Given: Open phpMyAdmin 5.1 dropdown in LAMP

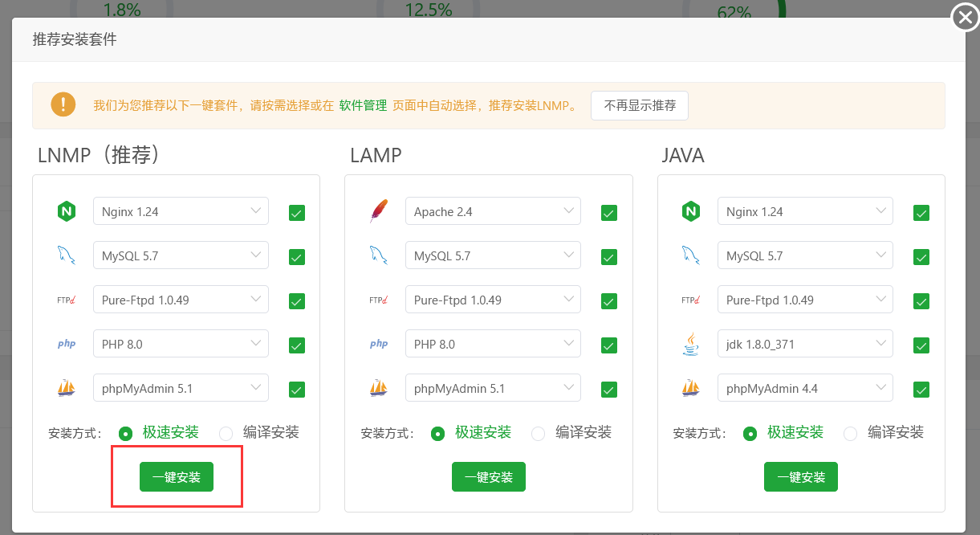Looking at the screenshot, I should pyautogui.click(x=493, y=388).
